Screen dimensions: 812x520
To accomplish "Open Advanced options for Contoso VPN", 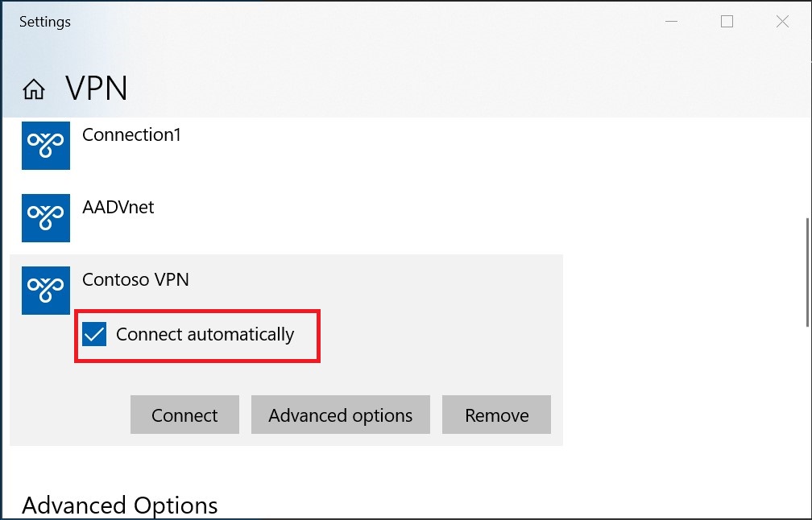I will [x=340, y=415].
